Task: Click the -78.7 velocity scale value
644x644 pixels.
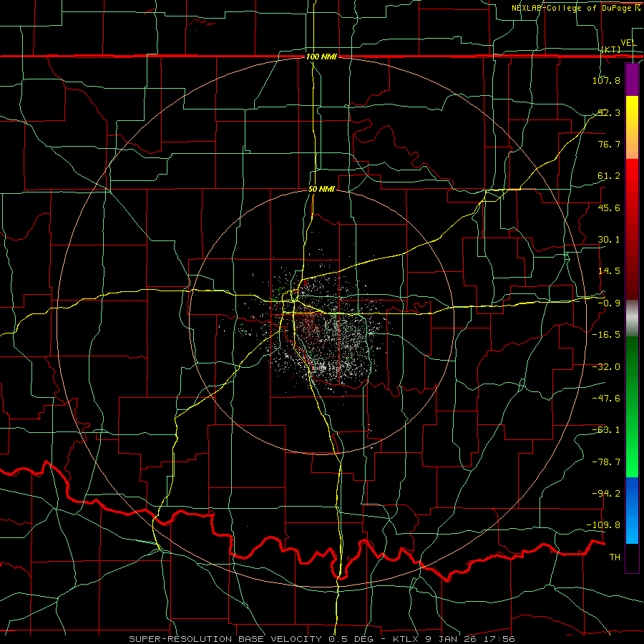Action: 606,462
